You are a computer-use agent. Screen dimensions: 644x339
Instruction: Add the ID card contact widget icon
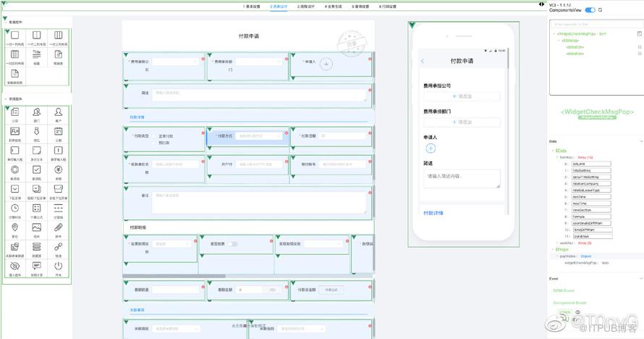pyautogui.click(x=14, y=131)
